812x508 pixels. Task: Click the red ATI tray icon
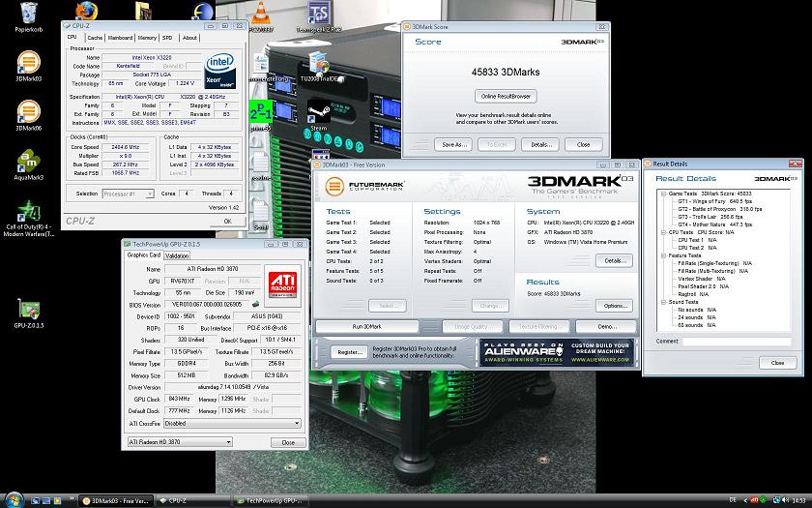click(x=755, y=500)
